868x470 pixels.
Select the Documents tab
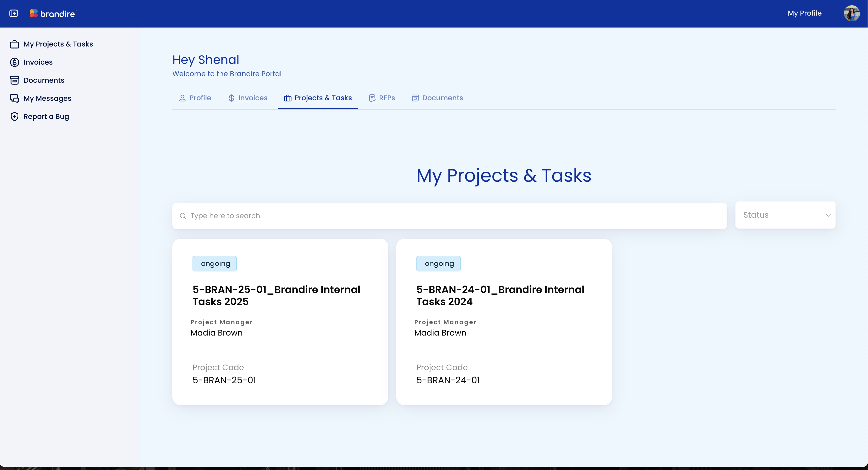pos(437,98)
